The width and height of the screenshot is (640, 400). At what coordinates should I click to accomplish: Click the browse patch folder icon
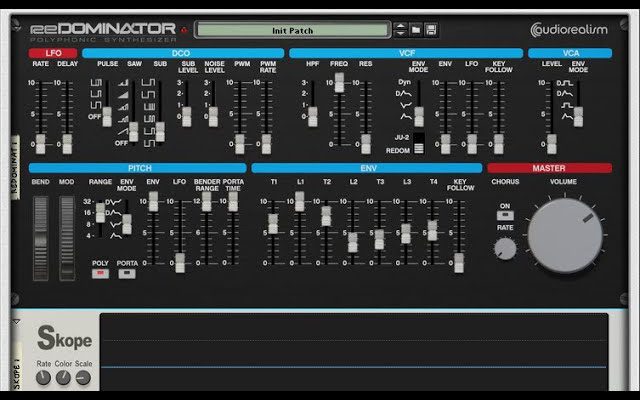tap(416, 30)
